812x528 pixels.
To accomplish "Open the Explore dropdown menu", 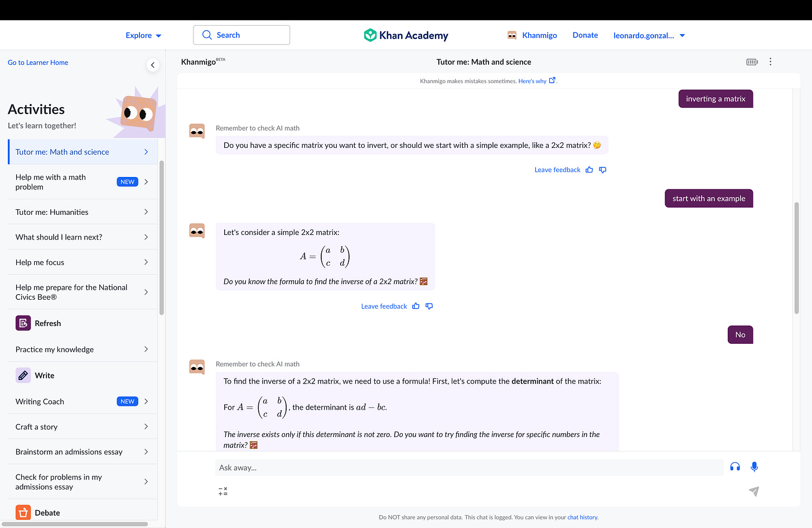I will (143, 35).
